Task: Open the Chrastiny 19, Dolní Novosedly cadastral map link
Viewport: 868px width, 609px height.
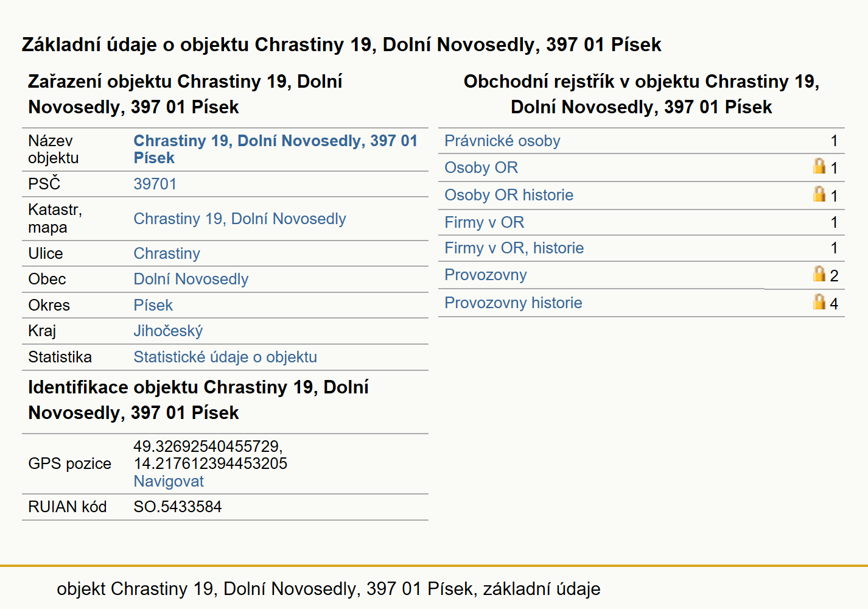Action: pyautogui.click(x=240, y=219)
